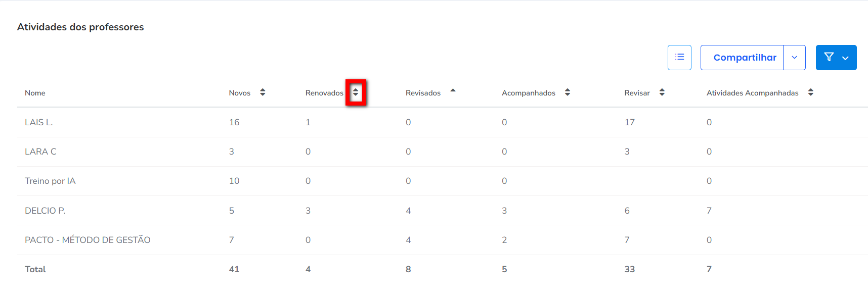
Task: Select the DELCIO P. row name
Action: click(45, 211)
